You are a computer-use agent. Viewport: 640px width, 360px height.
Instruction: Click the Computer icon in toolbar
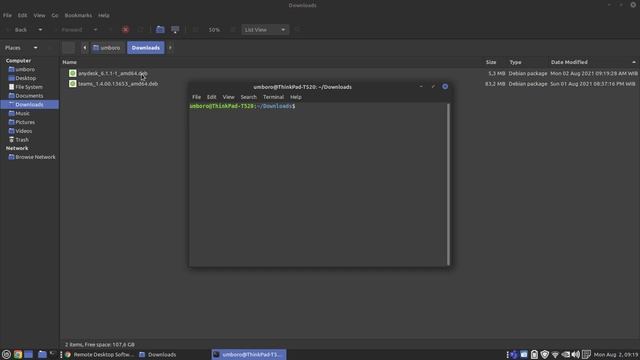pyautogui.click(x=175, y=30)
